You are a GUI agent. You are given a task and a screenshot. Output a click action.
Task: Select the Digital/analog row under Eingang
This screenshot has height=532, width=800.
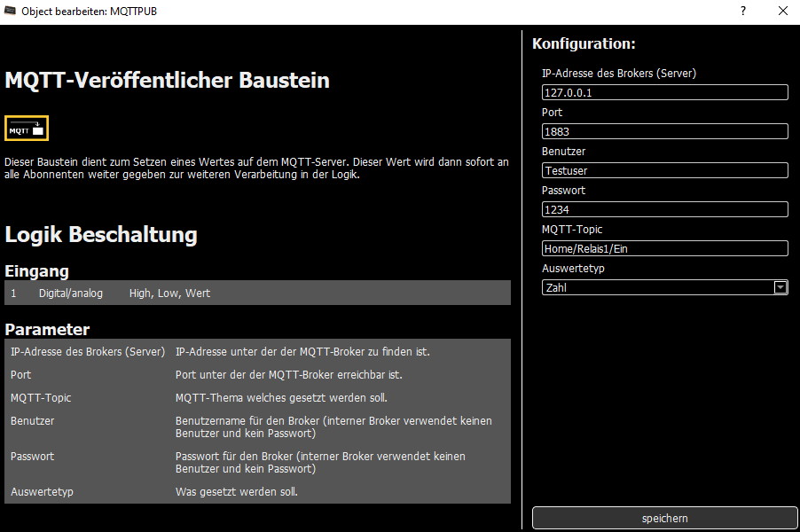[257, 293]
